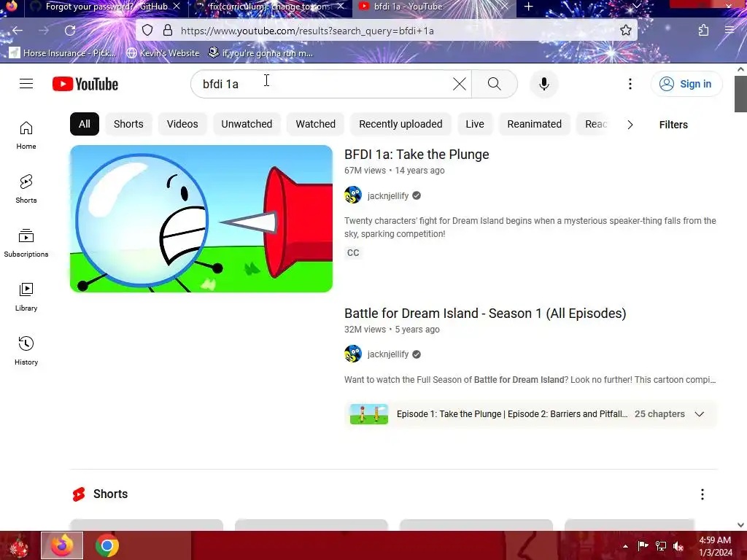
Task: Select the Watched filter chip
Action: [x=315, y=124]
